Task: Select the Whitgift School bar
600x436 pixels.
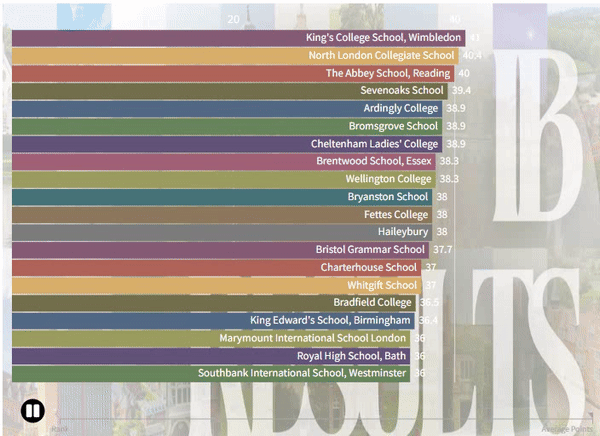Action: [217, 286]
